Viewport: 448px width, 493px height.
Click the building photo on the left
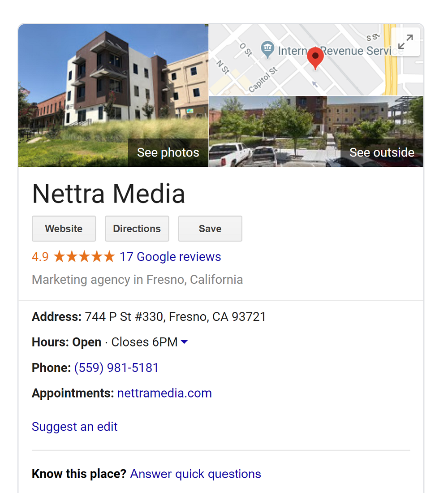click(x=113, y=95)
